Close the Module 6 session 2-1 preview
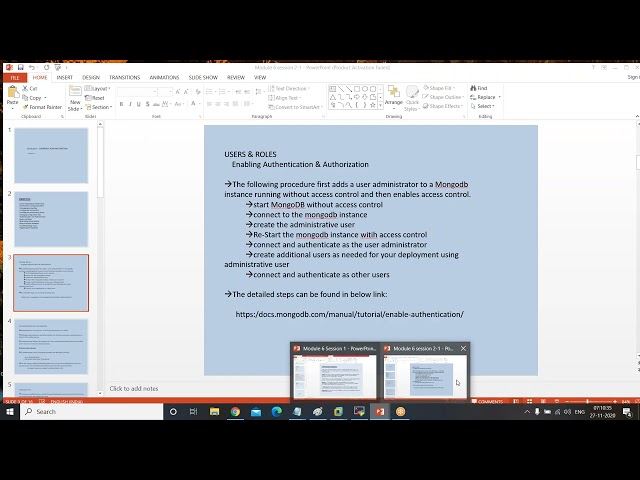The image size is (640, 480). pos(463,349)
